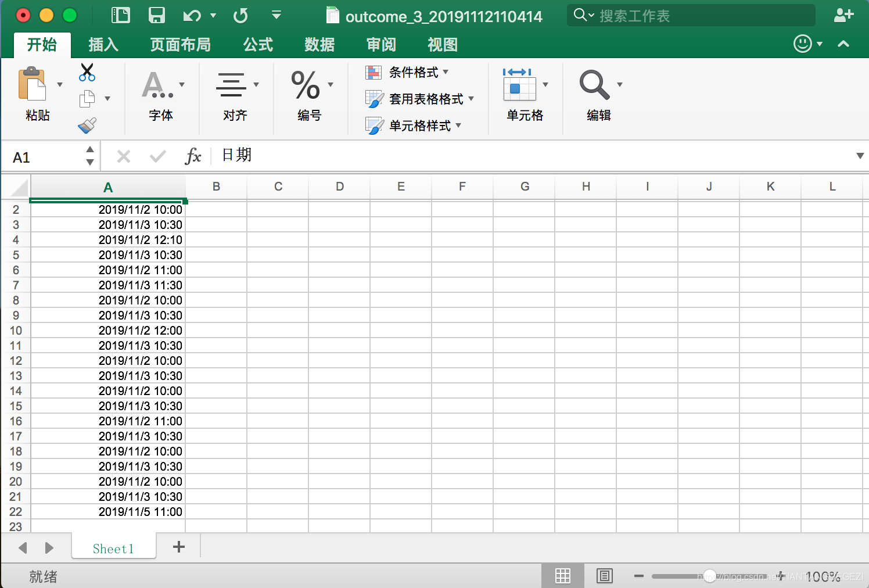Click the search worksheet (搜索工作表) field
The image size is (869, 588).
click(691, 16)
